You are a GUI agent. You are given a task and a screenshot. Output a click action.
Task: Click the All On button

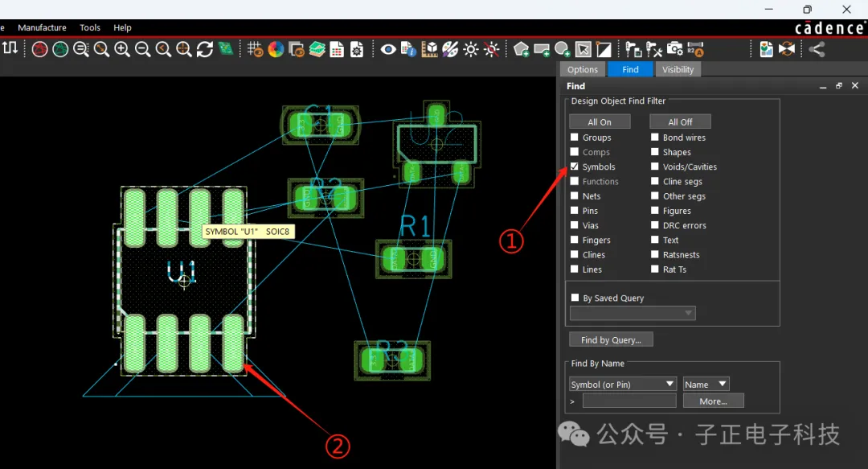(600, 121)
